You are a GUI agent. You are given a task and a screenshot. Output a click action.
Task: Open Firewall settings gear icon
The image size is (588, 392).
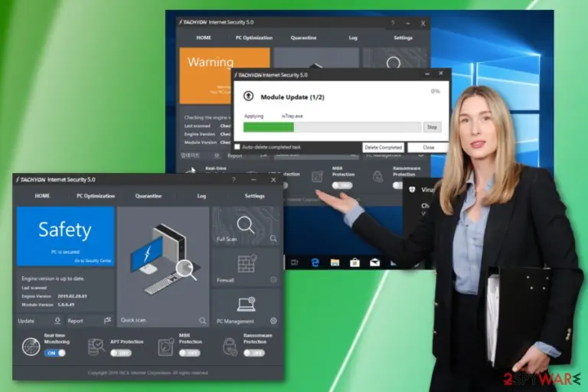click(273, 280)
